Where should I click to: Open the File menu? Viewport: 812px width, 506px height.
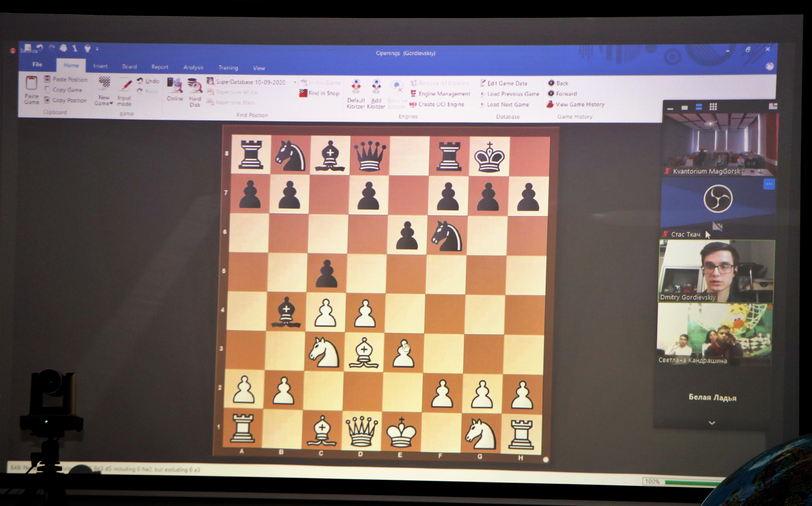(37, 64)
